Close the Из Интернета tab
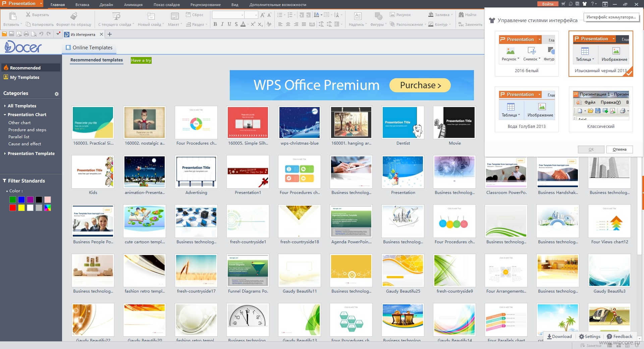The width and height of the screenshot is (644, 349). coord(101,34)
